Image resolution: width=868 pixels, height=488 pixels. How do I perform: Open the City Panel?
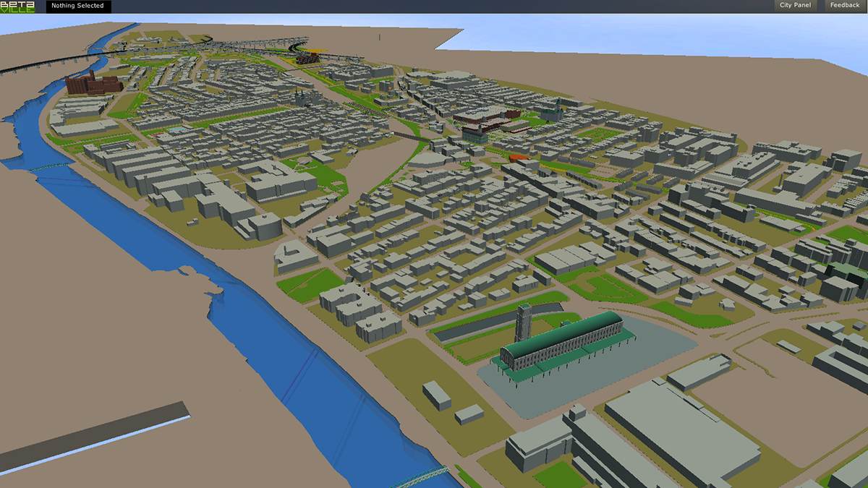(x=795, y=6)
